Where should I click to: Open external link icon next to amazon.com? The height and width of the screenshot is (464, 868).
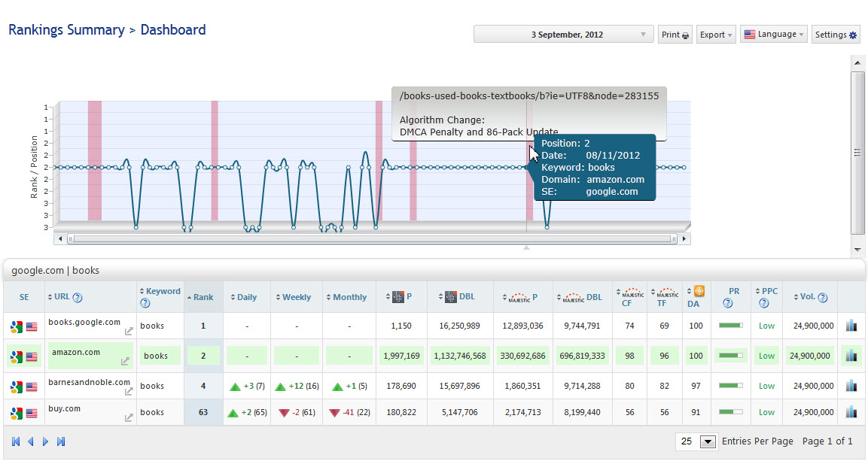[125, 361]
